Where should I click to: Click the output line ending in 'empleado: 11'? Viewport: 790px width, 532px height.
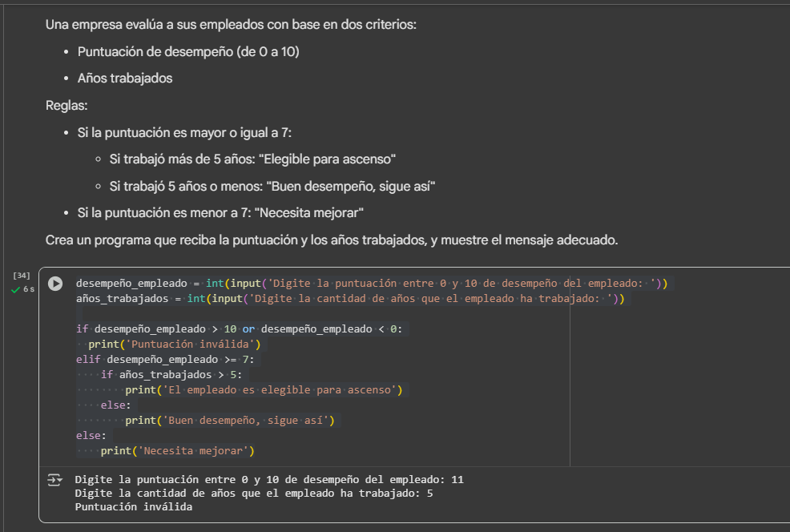point(269,480)
